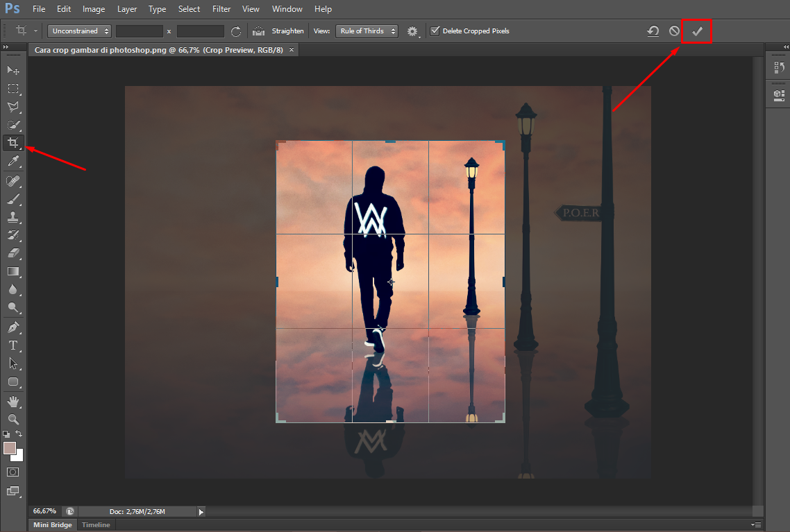Commit the crop with checkmark
This screenshot has height=532, width=790.
pos(697,31)
